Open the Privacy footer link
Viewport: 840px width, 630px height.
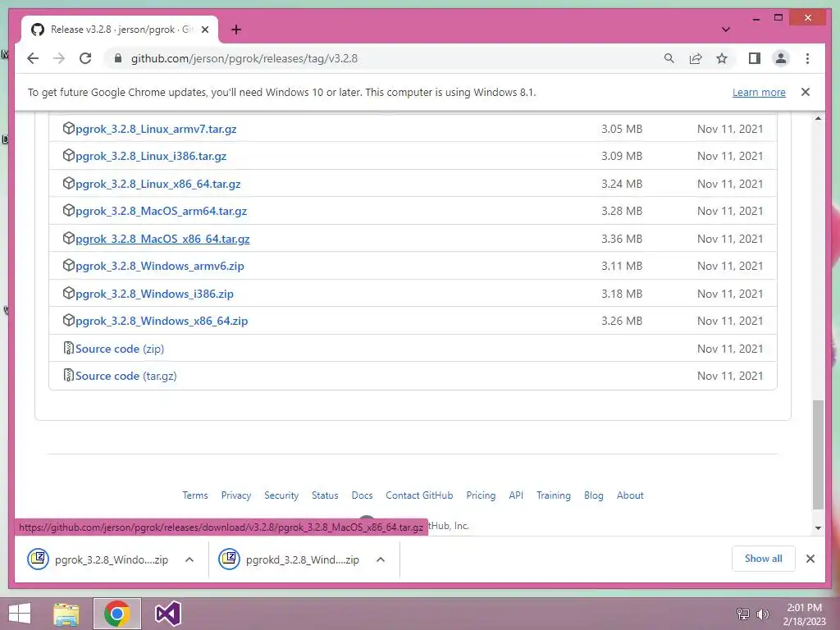click(236, 495)
